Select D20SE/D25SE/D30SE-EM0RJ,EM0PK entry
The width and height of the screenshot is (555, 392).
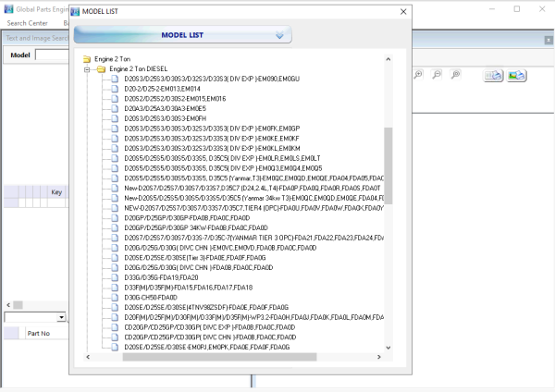pos(206,347)
